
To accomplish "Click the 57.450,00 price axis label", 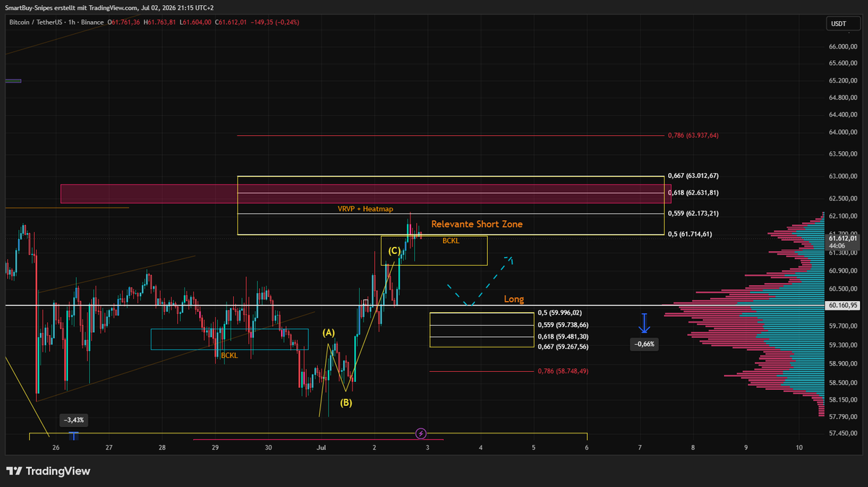I will tap(843, 433).
